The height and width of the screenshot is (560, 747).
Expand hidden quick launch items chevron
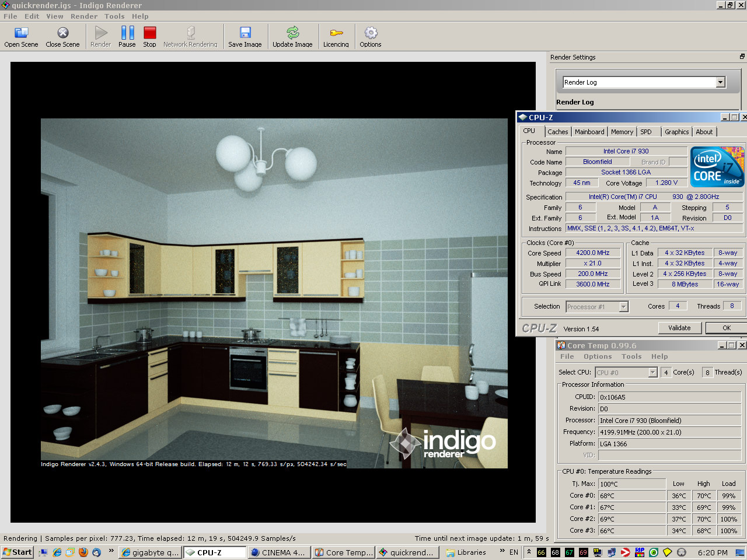tap(111, 551)
